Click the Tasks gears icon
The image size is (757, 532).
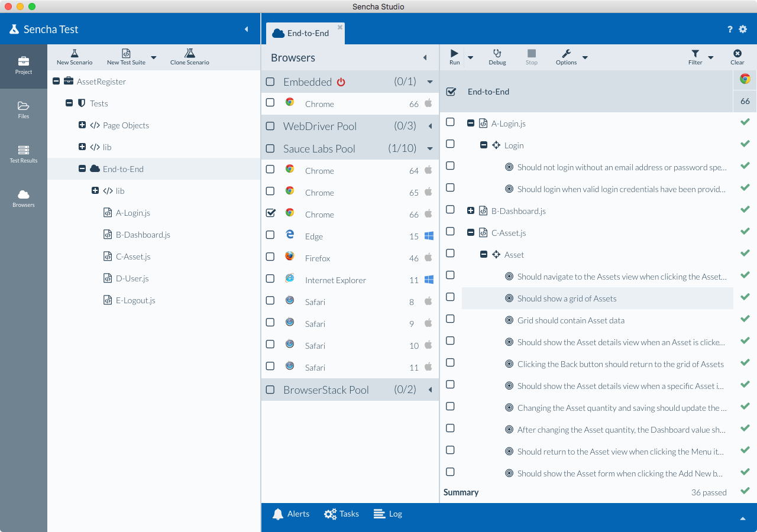[x=330, y=514]
